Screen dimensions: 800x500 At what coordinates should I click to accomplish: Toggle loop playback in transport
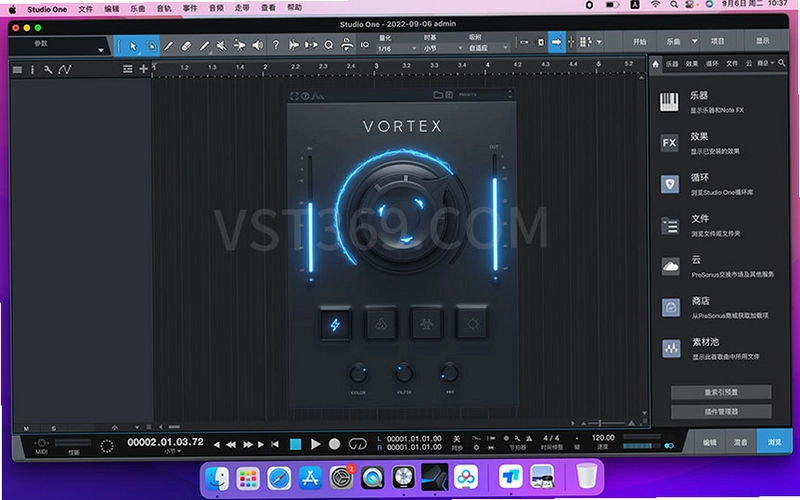point(357,444)
